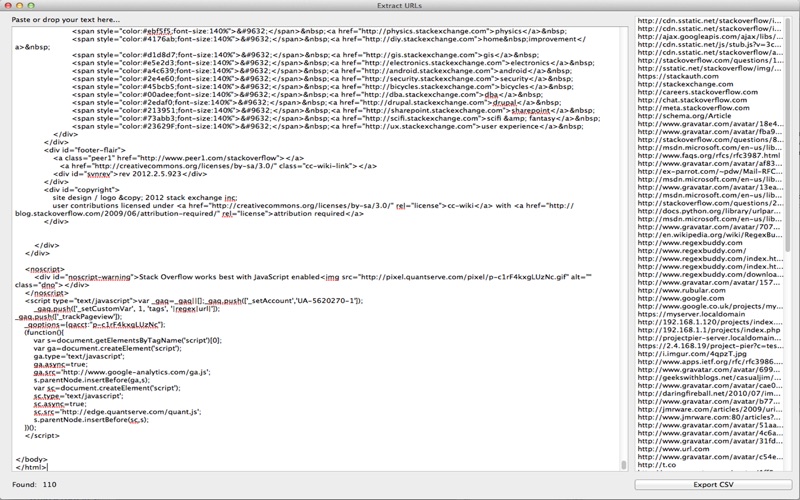Screen dimensions: 800x500
Task: Select the geekswithblogs.net casualjim URL row
Action: click(709, 378)
